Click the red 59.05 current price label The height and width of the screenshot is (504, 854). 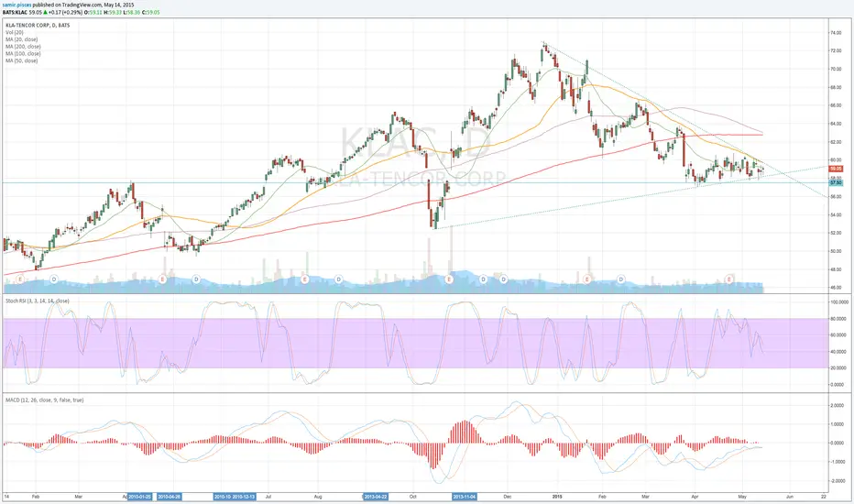836,169
